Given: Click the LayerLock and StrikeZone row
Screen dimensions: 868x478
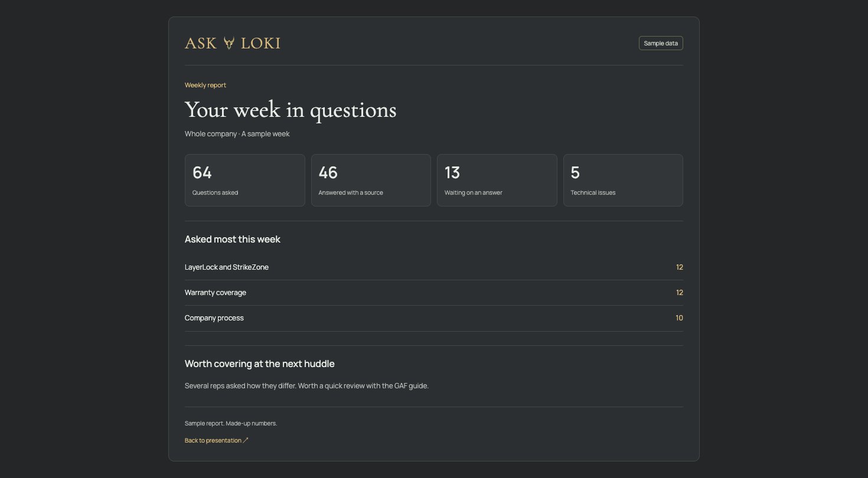Looking at the screenshot, I should pos(434,267).
